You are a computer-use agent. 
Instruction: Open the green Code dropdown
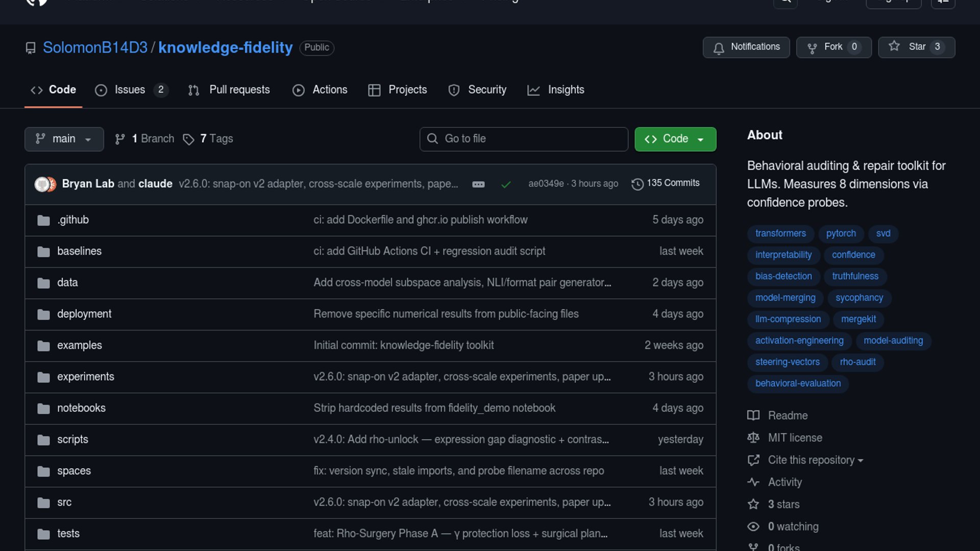click(675, 139)
